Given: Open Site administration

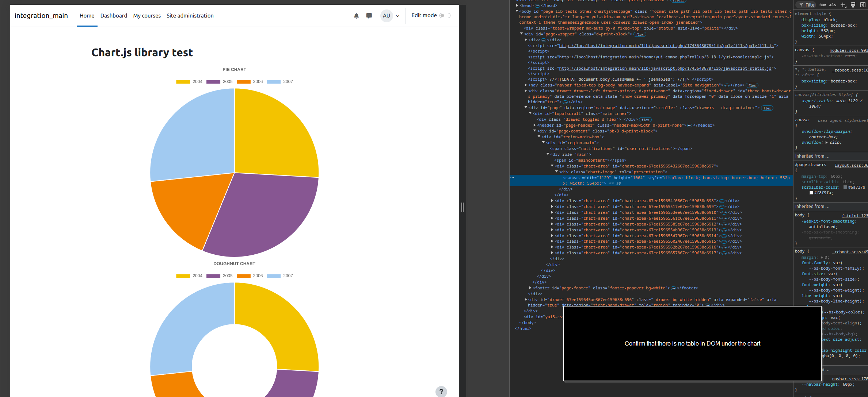Looking at the screenshot, I should coord(190,16).
